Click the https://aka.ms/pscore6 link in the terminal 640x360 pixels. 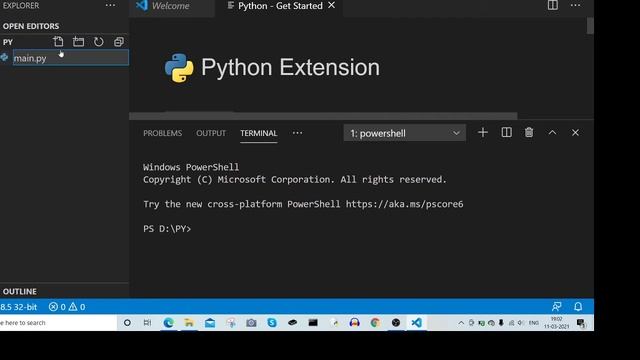[x=404, y=204]
